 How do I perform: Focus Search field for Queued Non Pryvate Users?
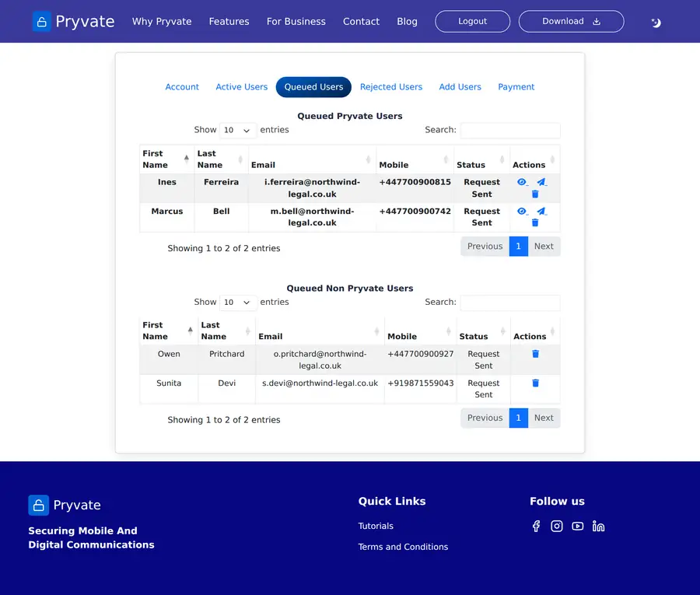(x=509, y=303)
